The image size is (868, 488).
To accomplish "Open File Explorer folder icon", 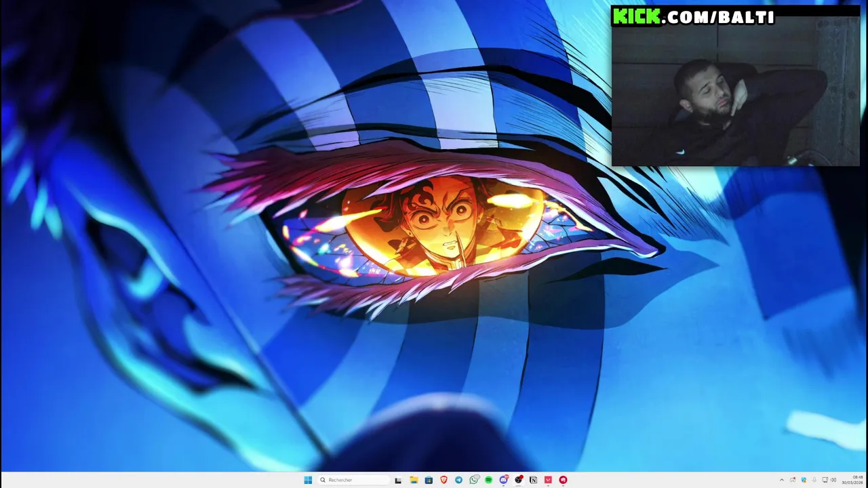I will (414, 480).
